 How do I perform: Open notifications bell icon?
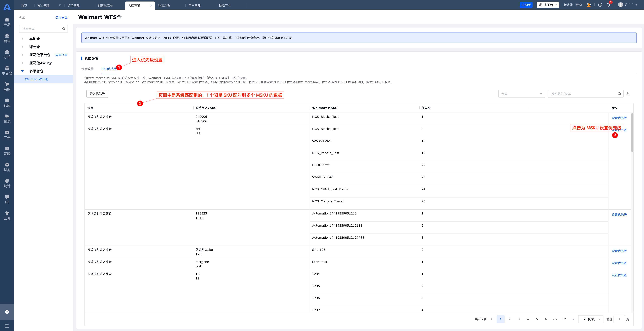click(608, 5)
